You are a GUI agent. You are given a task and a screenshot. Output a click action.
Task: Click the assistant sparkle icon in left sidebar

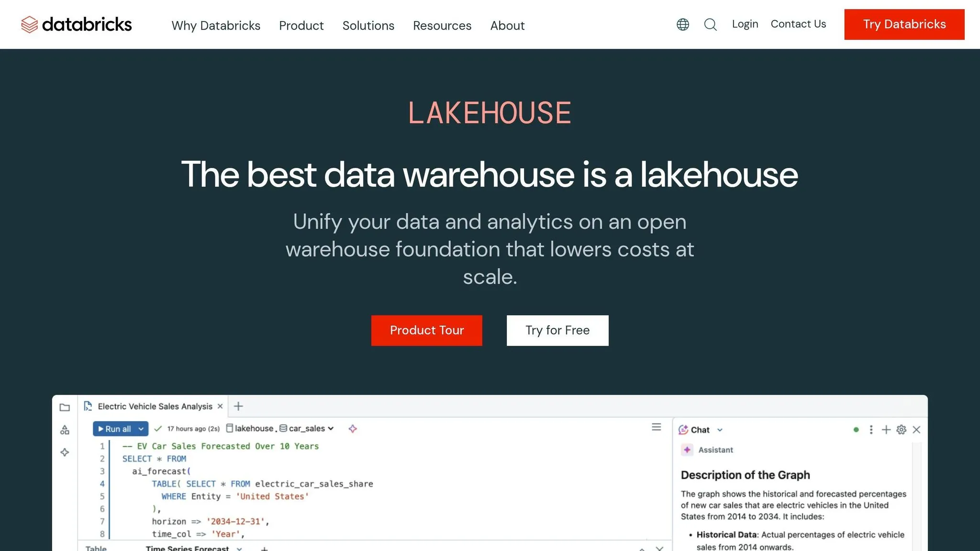[x=65, y=452]
